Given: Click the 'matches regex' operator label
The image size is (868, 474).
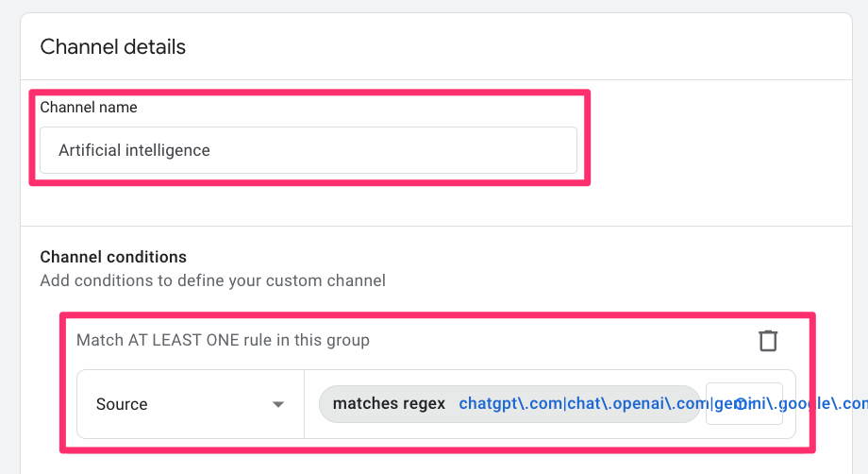Looking at the screenshot, I should (389, 404).
